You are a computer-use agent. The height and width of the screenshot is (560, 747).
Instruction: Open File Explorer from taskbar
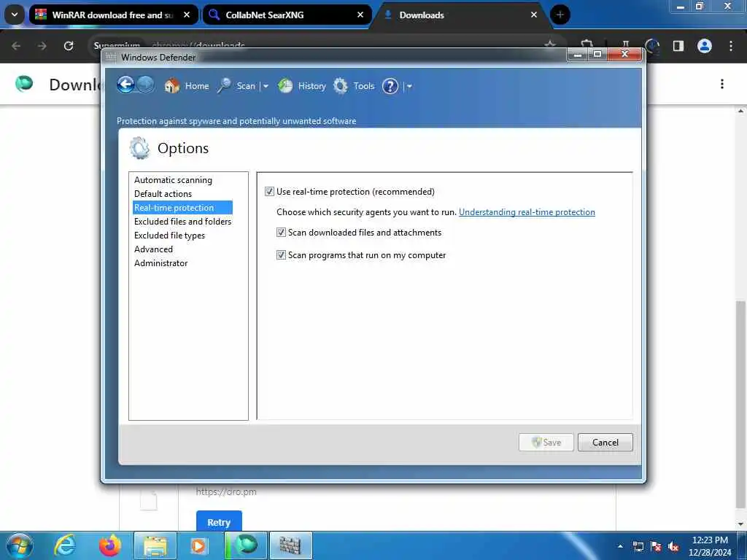click(155, 545)
